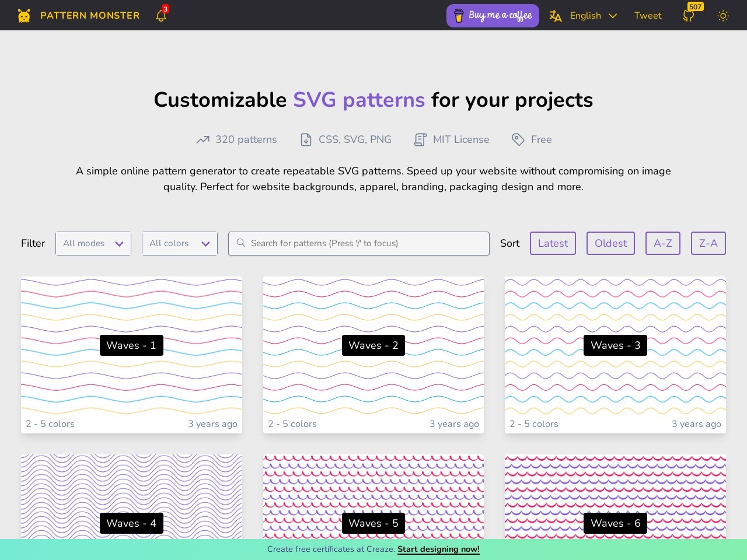Click the Start designing now link
The image size is (747, 560).
pos(438,549)
